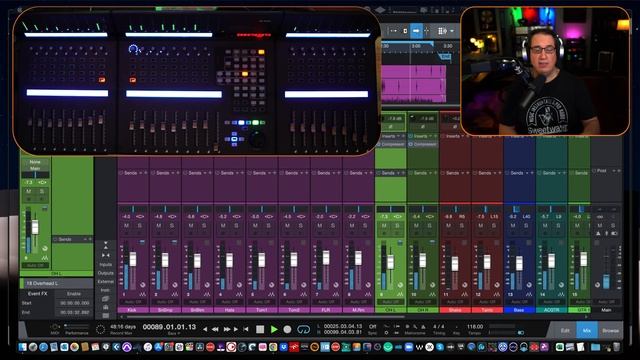Open the Kick channel Auto Off menu
Viewport: 640px width, 360px height.
tap(133, 302)
